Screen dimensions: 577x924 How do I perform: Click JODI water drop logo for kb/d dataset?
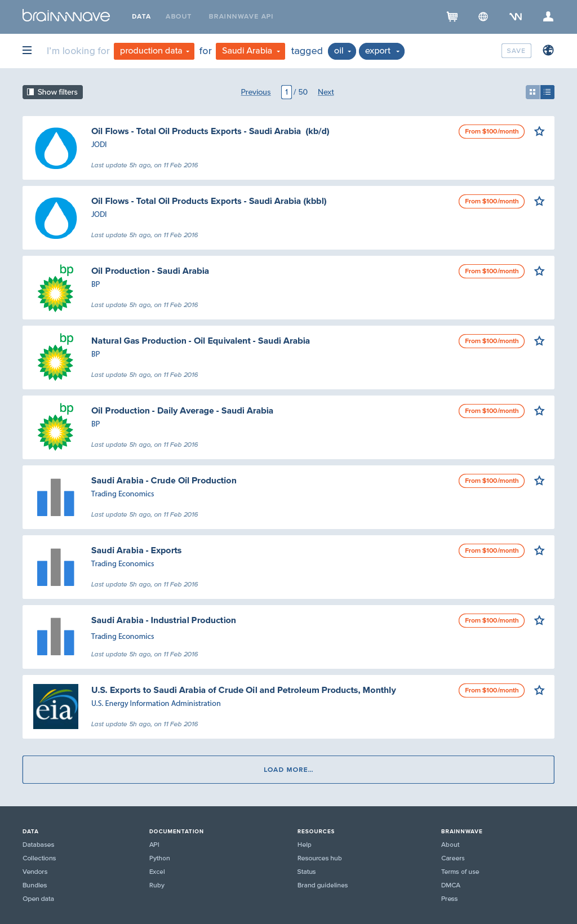click(x=56, y=148)
